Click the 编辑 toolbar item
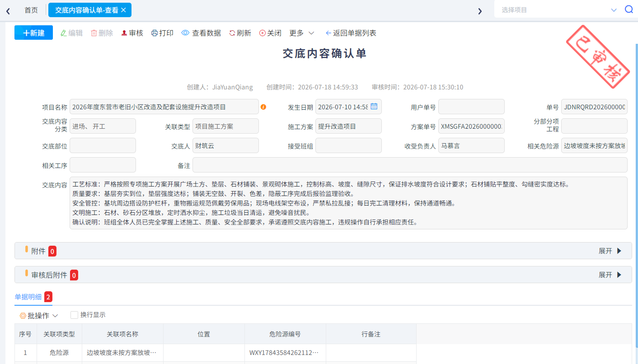 pos(71,33)
